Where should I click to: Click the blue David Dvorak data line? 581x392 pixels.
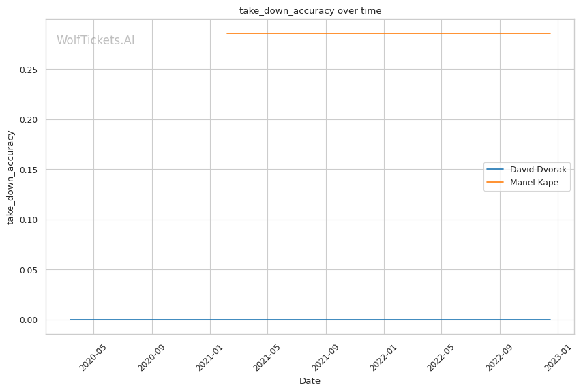307,320
